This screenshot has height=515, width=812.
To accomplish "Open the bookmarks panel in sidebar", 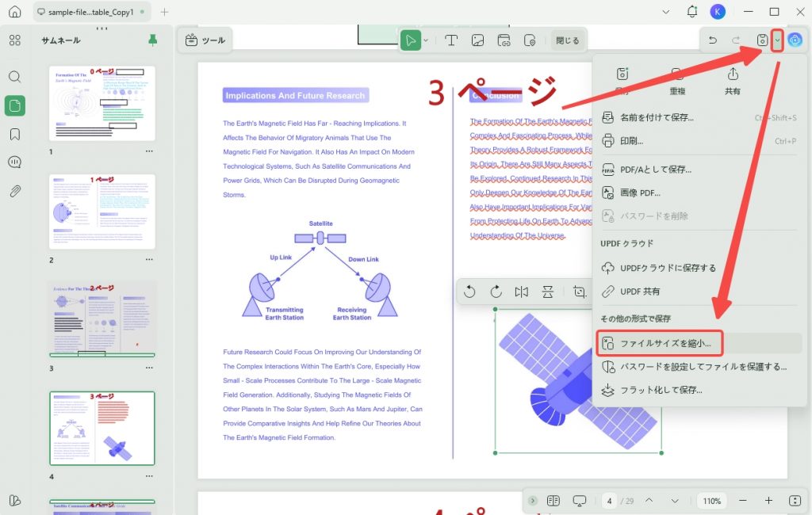I will coord(15,135).
